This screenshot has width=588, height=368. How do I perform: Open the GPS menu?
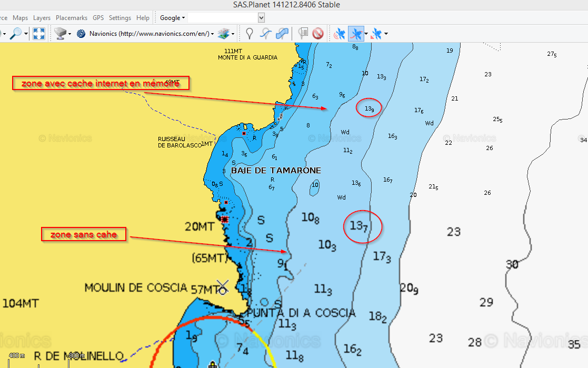click(98, 17)
